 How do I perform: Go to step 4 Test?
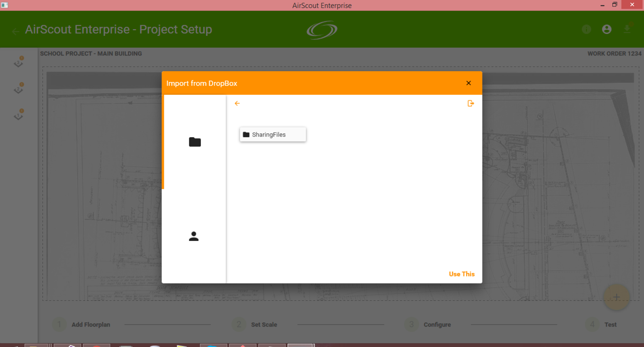tap(601, 325)
